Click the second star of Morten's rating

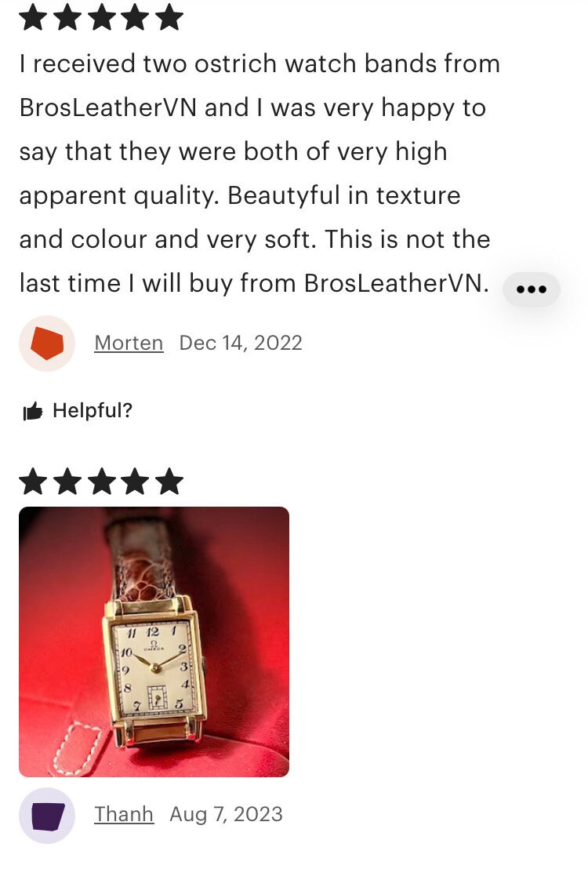(x=67, y=16)
